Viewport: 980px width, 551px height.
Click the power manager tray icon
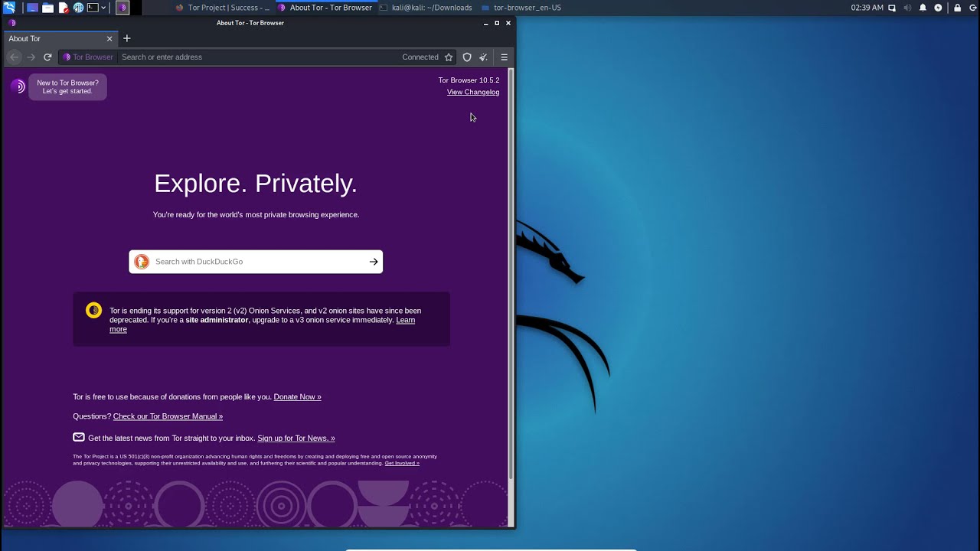click(x=938, y=8)
